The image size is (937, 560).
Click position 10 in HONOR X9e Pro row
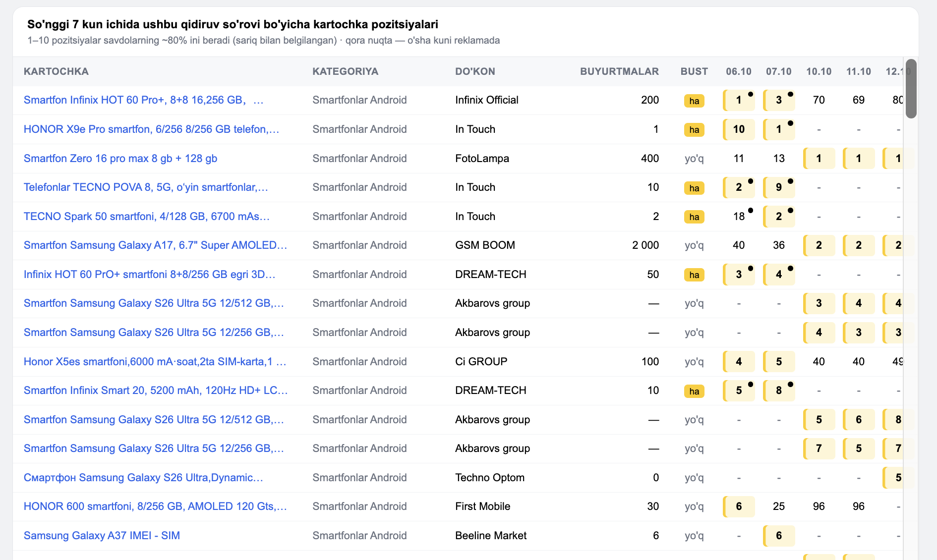(739, 129)
